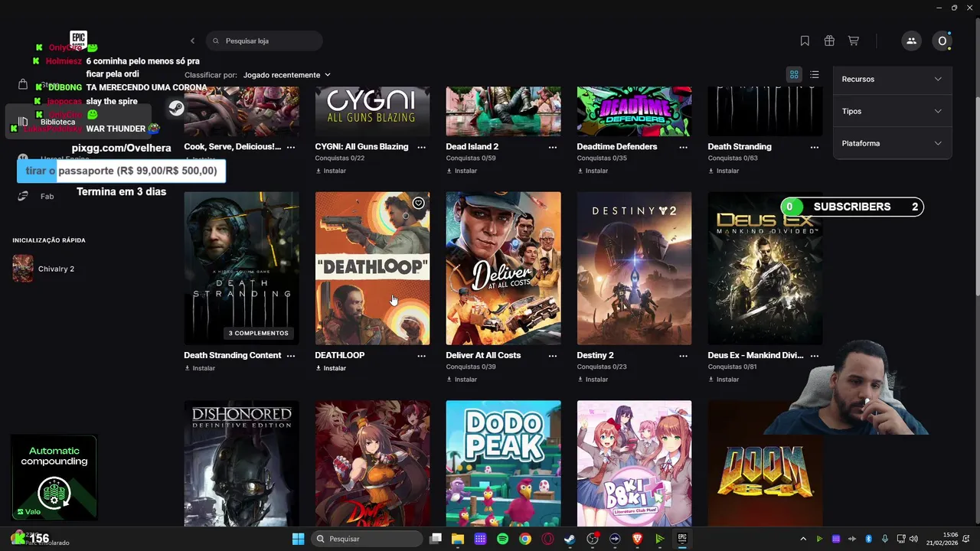980x551 pixels.
Task: Open the Dodo Peak cover art
Action: [503, 463]
